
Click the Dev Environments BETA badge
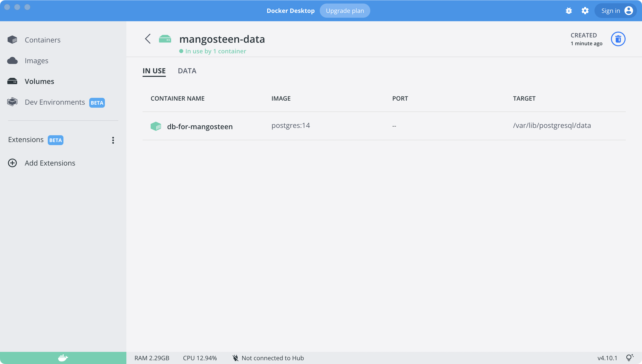pyautogui.click(x=97, y=103)
